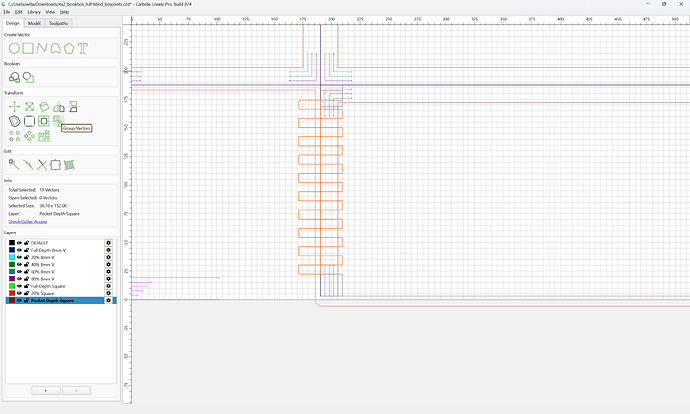Open settings gear for Pocket Depth Square layer

coord(108,300)
